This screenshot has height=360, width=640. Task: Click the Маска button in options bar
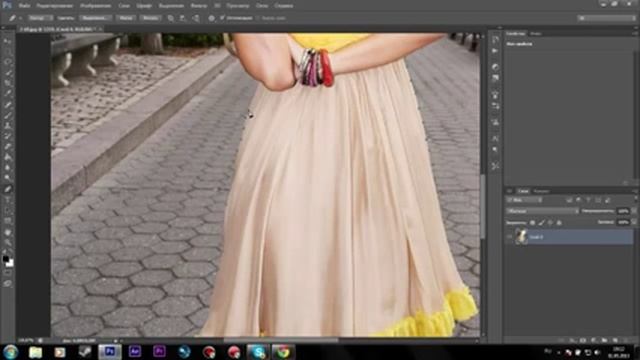125,18
